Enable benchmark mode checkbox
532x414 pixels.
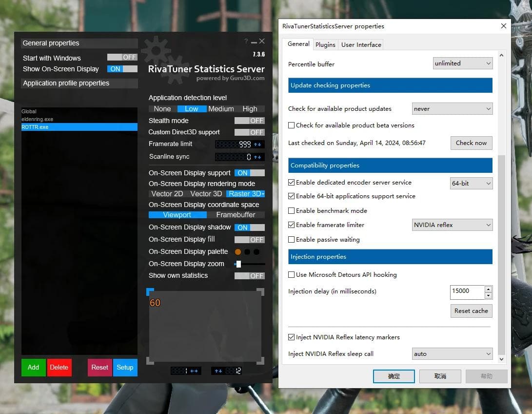click(291, 210)
